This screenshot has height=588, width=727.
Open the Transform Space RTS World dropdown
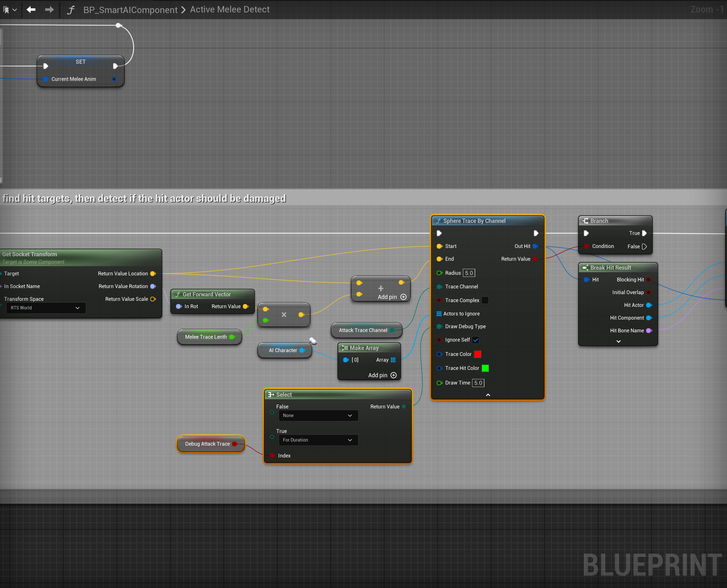coord(46,308)
